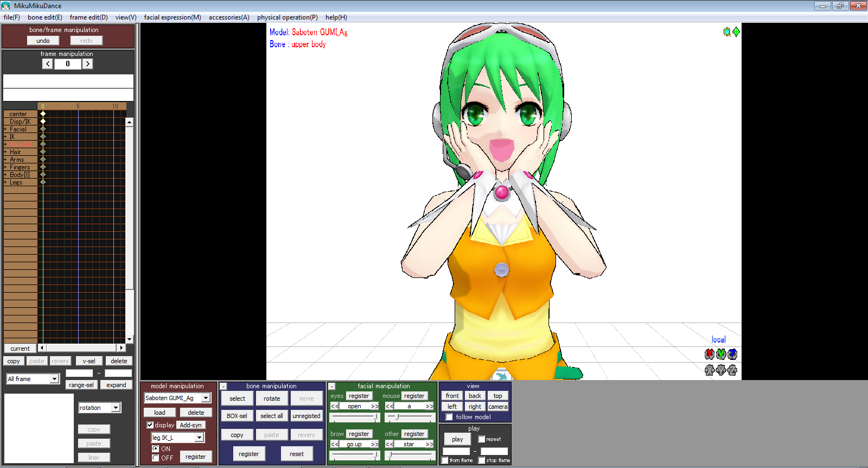Click the current frame number field
Screen dimensions: 868x468
(x=68, y=64)
